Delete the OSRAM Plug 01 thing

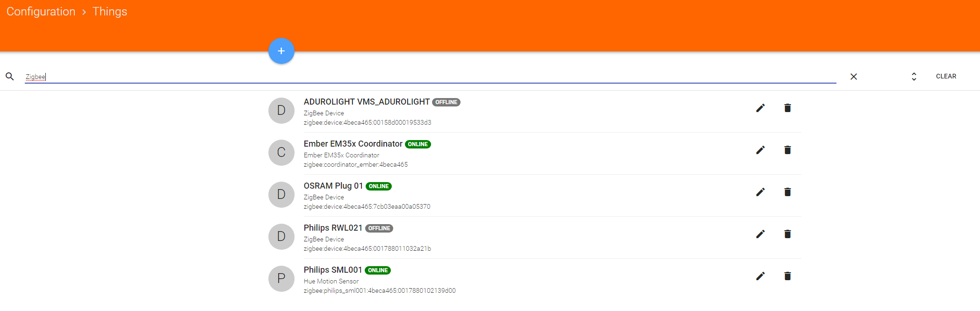(x=787, y=192)
